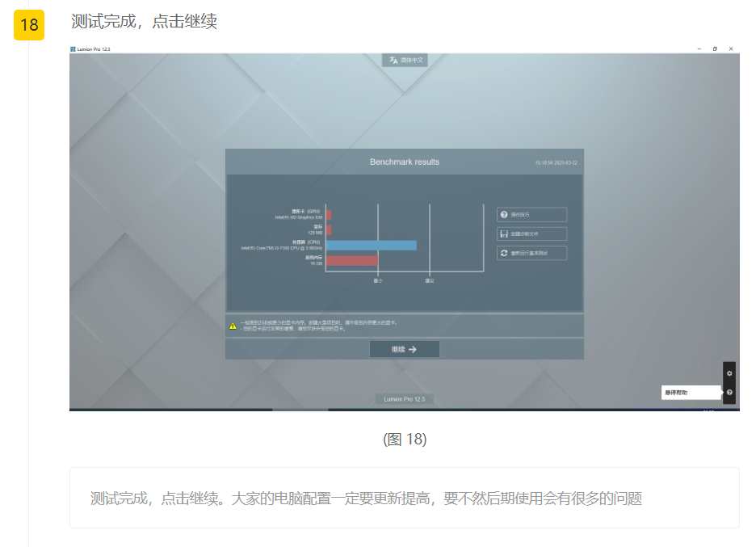Click the red system memory benchmark bar

tap(351, 260)
